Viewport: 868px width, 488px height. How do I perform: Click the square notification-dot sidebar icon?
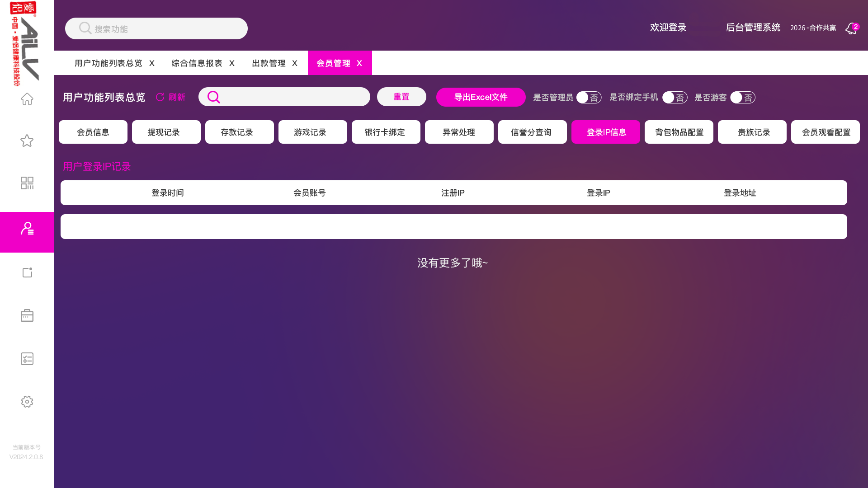pos(27,272)
